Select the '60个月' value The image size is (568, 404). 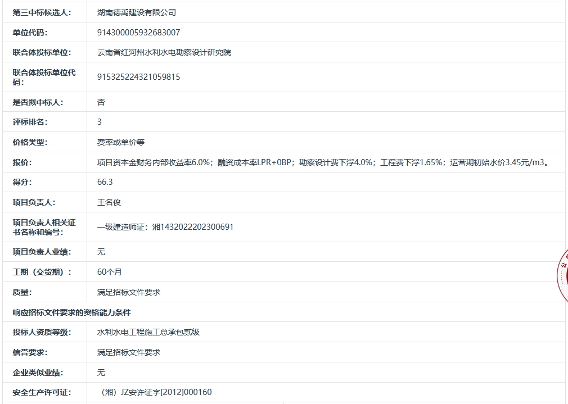pyautogui.click(x=109, y=272)
